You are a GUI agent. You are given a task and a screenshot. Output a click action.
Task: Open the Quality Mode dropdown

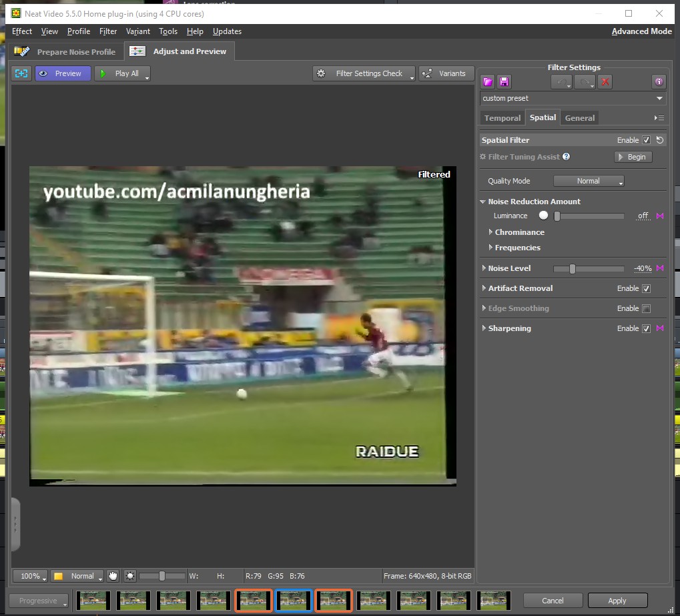click(x=589, y=181)
